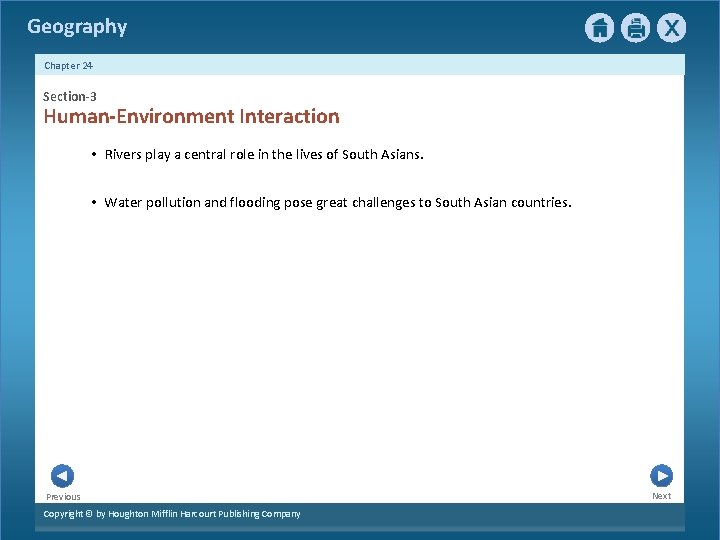Select the bullet about rivers' central role
Image resolution: width=720 pixels, height=540 pixels.
[x=264, y=155]
